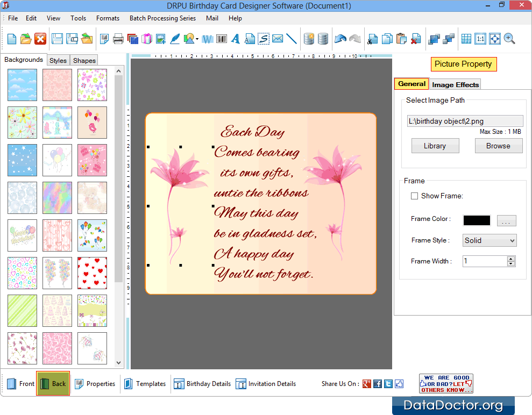This screenshot has height=415, width=532.
Task: Open the Batch Processing Series menu
Action: tap(162, 18)
